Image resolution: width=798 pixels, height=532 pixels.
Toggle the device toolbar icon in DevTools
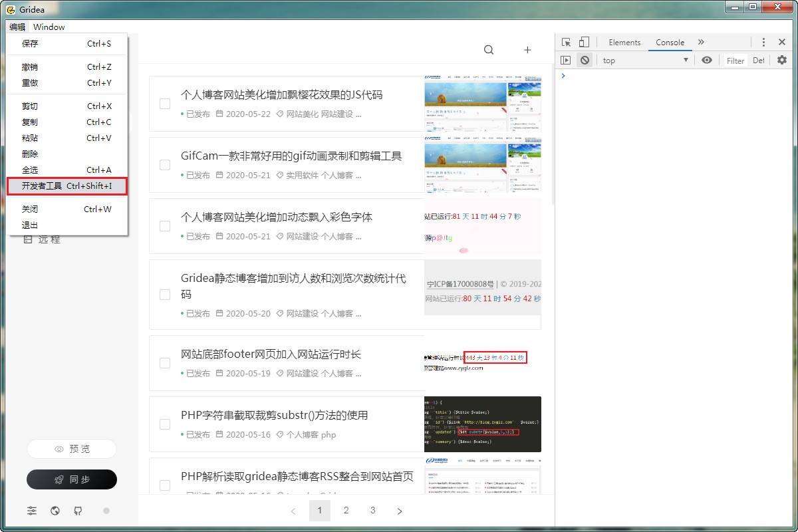point(583,42)
